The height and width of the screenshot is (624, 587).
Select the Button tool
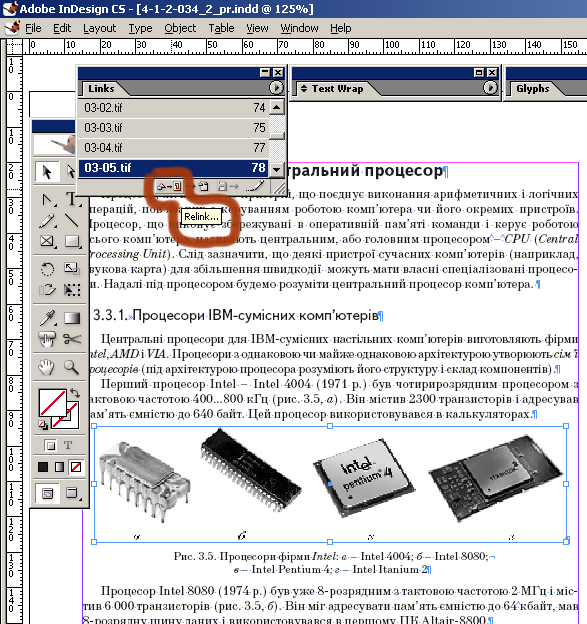point(47,339)
